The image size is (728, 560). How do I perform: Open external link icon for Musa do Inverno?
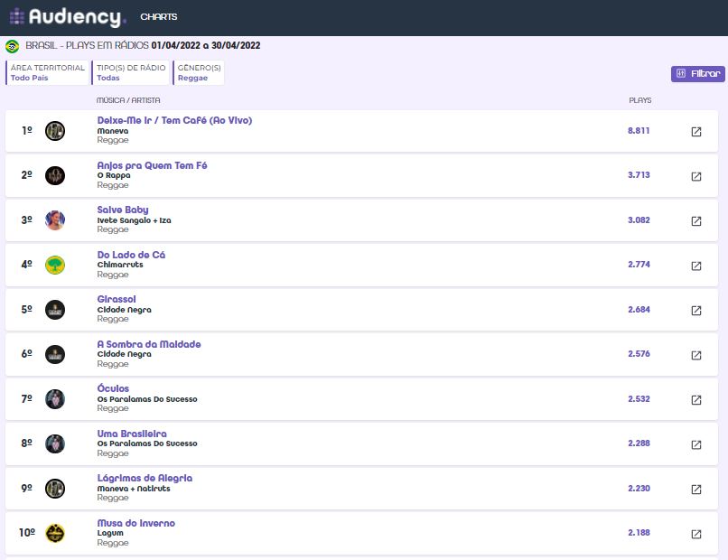695,534
